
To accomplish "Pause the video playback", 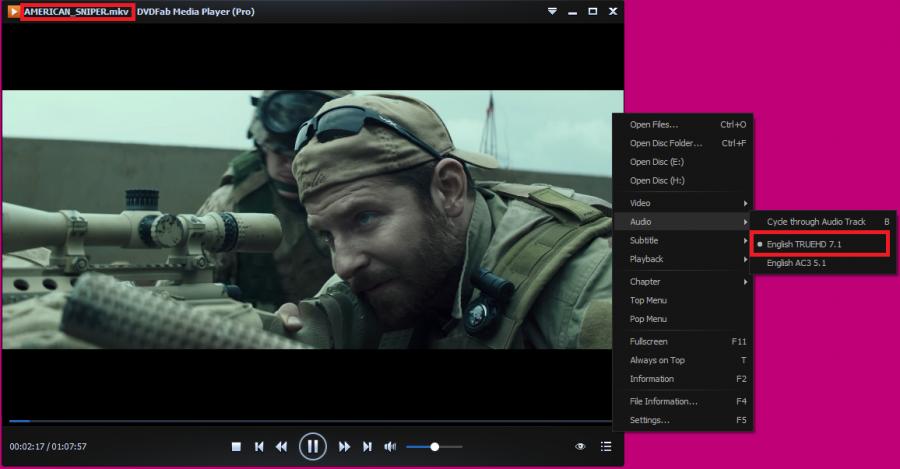I will pyautogui.click(x=312, y=446).
